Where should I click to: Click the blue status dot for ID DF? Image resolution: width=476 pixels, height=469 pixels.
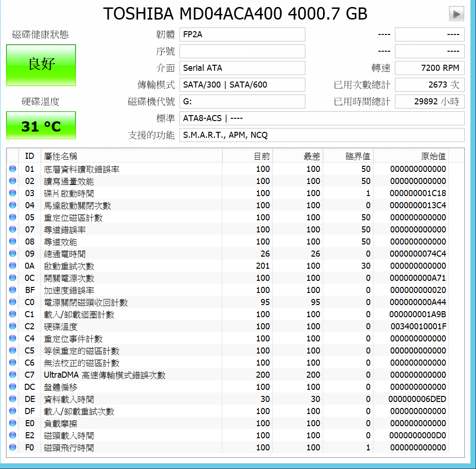pyautogui.click(x=13, y=411)
